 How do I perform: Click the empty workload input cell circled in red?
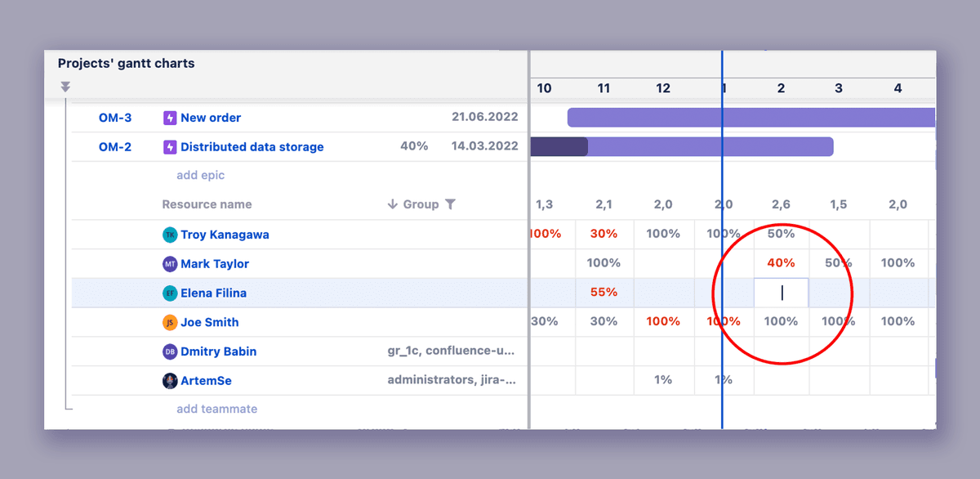pos(781,293)
